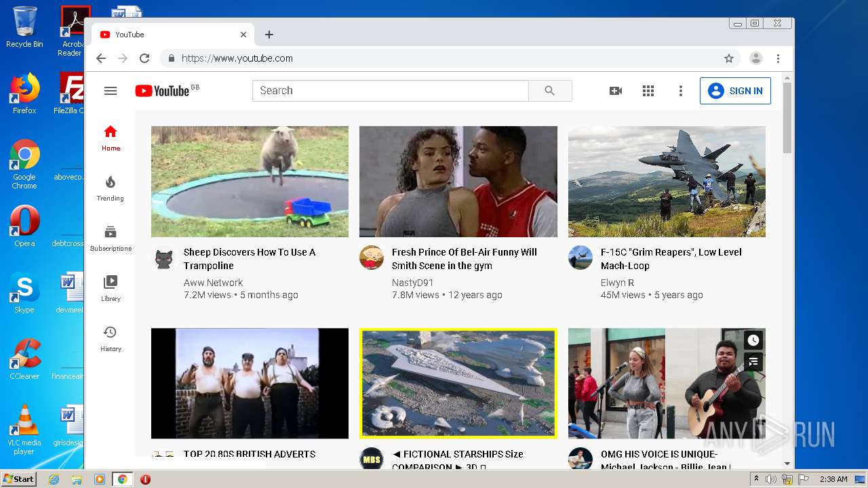
Task: Click the SIGN IN button
Action: (x=735, y=91)
